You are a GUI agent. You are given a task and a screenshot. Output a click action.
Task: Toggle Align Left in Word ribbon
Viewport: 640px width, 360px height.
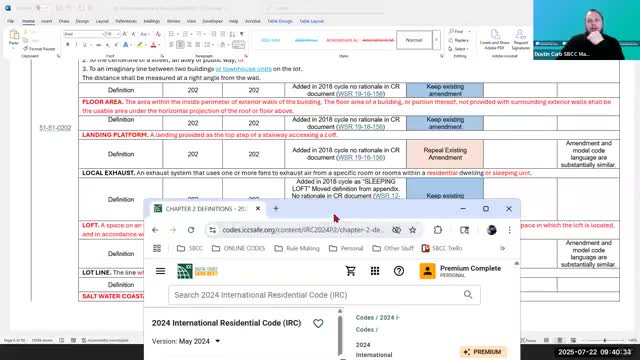[x=171, y=45]
